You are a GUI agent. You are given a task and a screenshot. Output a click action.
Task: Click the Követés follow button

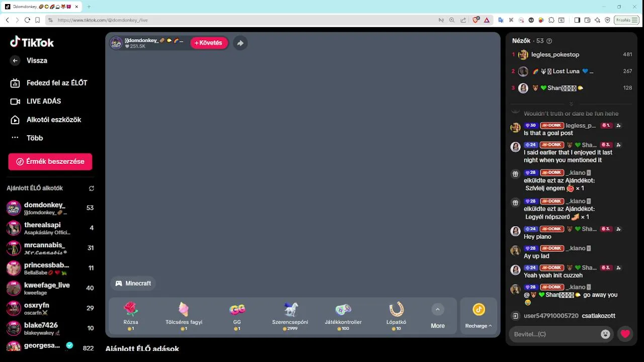coord(209,43)
